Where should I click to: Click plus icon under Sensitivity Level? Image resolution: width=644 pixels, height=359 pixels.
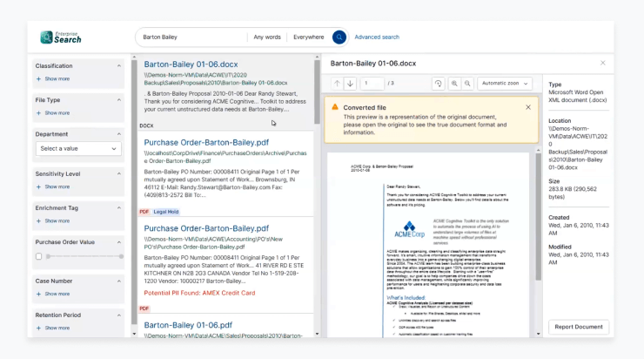click(38, 187)
